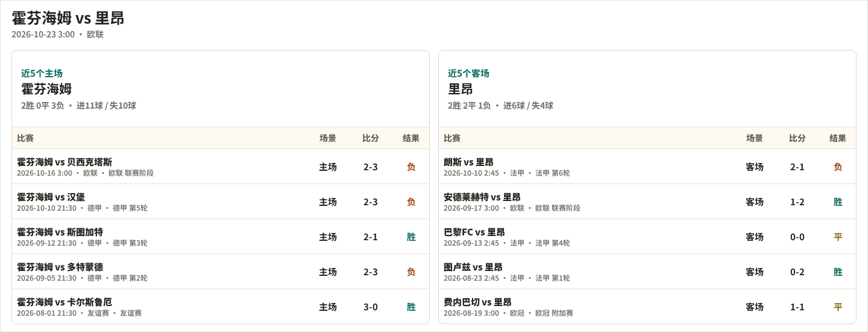The width and height of the screenshot is (868, 332).
Task: Click the 平 result in the 巴黎FC row
Action: [838, 237]
